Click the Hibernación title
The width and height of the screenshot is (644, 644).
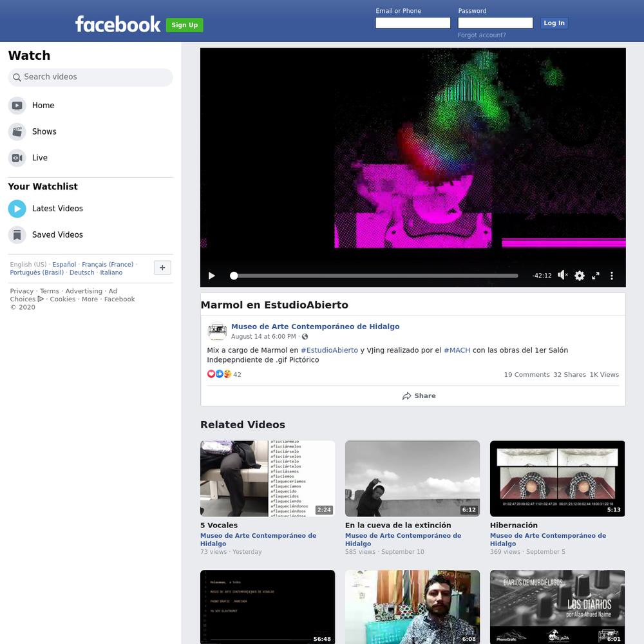(x=514, y=526)
